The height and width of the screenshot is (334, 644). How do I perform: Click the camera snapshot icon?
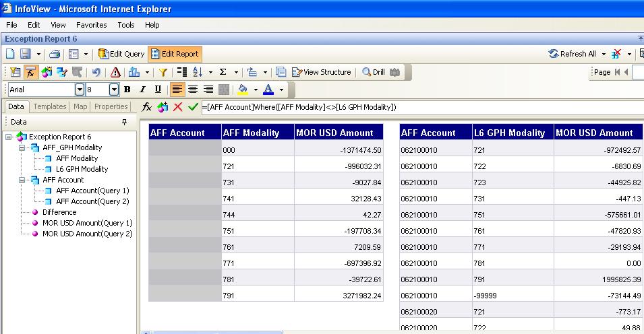click(x=394, y=72)
